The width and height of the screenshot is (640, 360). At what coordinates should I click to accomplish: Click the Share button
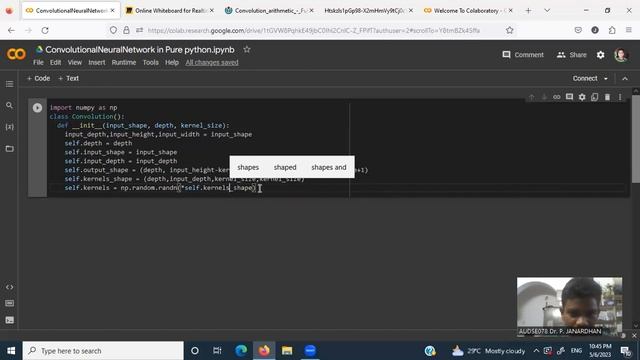coord(571,55)
